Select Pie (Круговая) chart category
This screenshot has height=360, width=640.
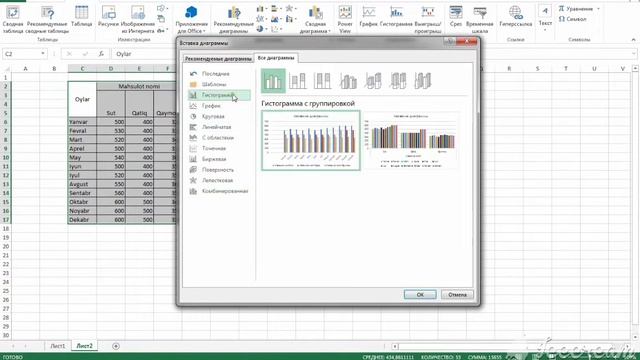(x=213, y=116)
